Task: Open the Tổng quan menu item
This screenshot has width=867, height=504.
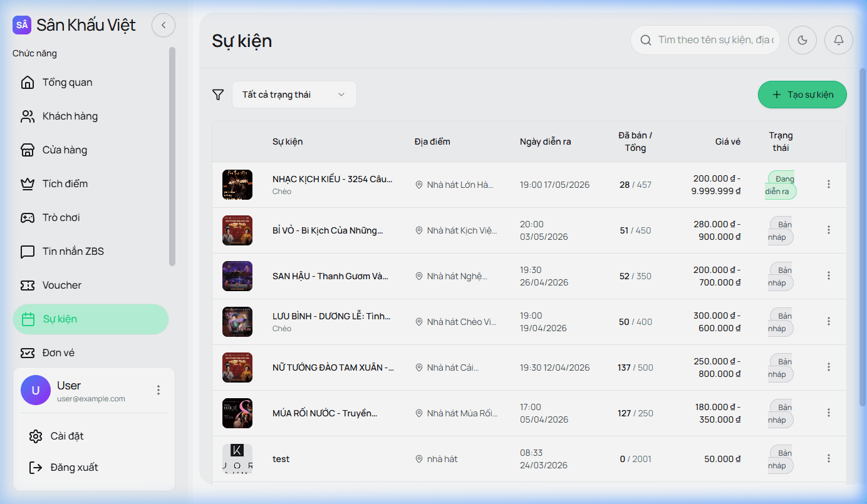Action: tap(67, 83)
